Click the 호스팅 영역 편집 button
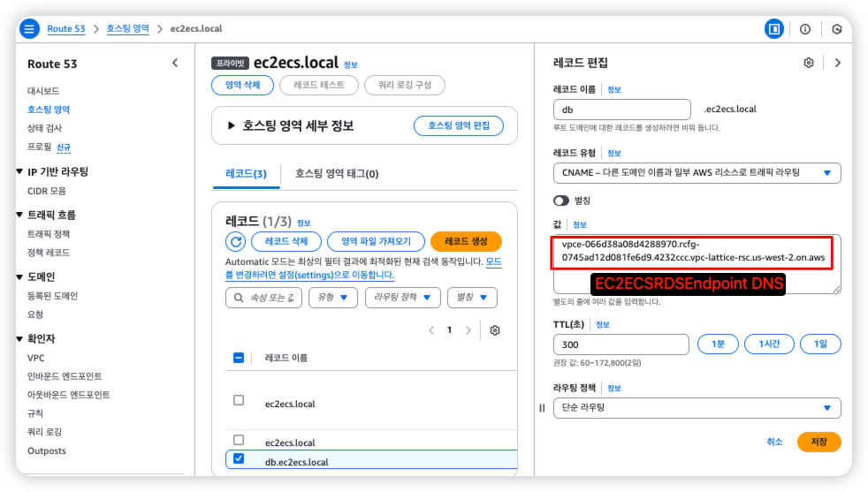Screen dimensions: 868x492 459,125
